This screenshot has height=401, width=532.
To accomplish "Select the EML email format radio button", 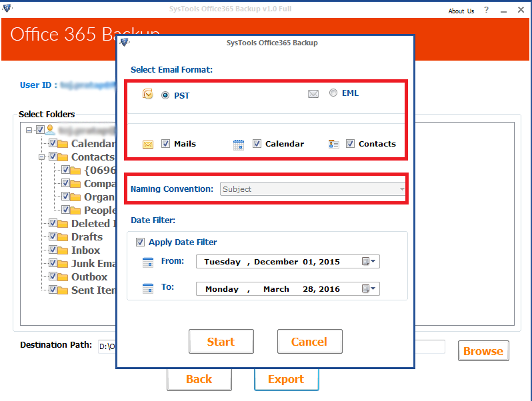I will (x=333, y=93).
